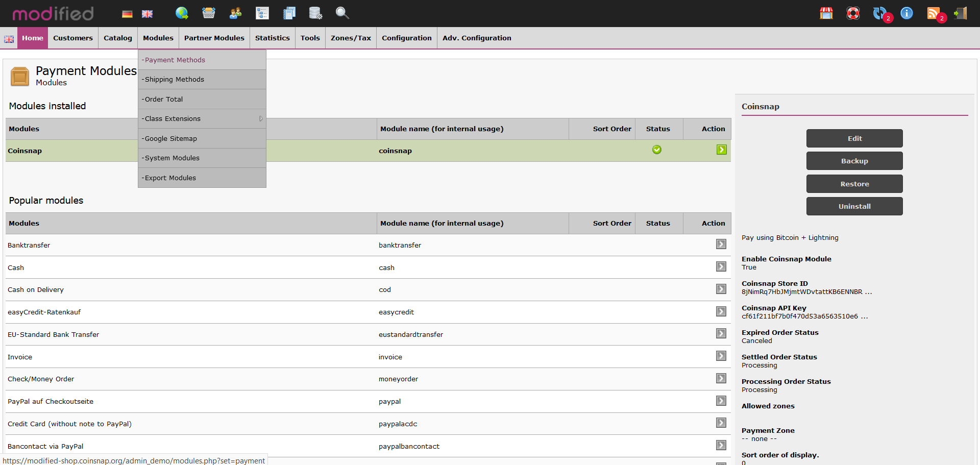The width and height of the screenshot is (980, 465).
Task: Click the action arrow for easyCredit-Ratenkauf
Action: point(721,311)
